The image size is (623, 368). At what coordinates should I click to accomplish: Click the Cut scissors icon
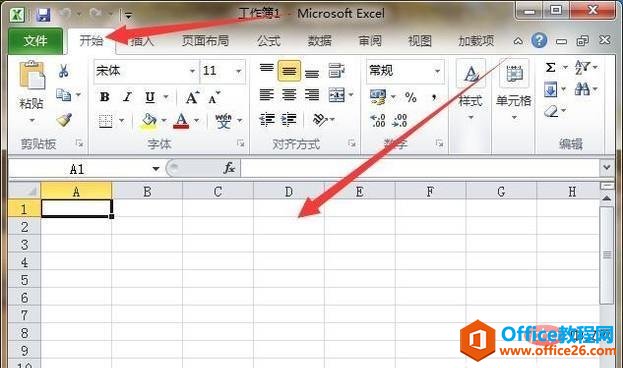pos(64,71)
